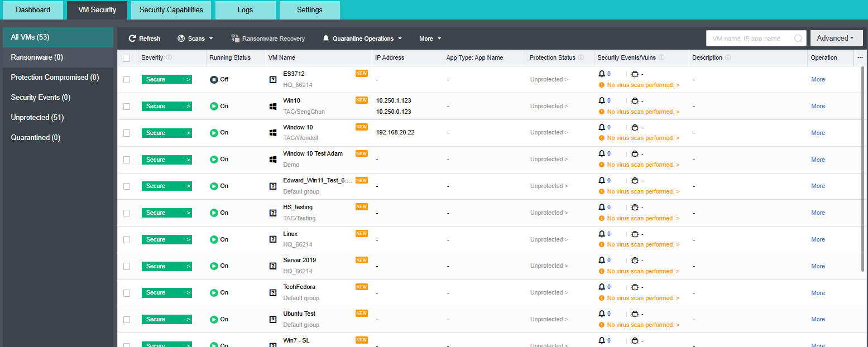Click the Ransomware Recovery icon

(x=236, y=38)
